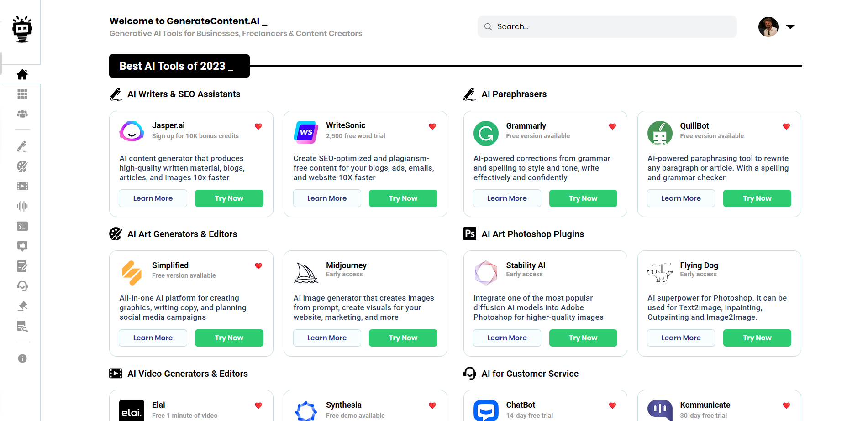Focus the Search input field
The width and height of the screenshot is (868, 421).
[x=607, y=27]
